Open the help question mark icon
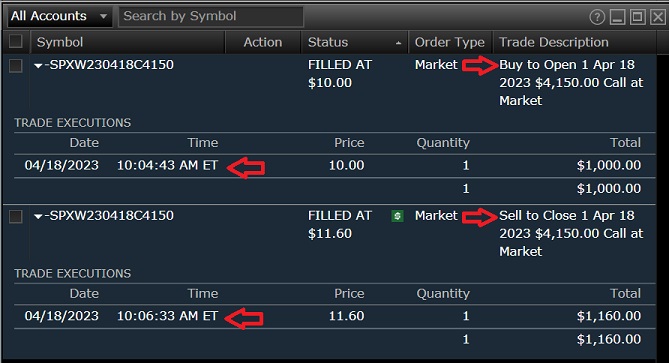The width and height of the screenshot is (669, 363). pos(597,17)
